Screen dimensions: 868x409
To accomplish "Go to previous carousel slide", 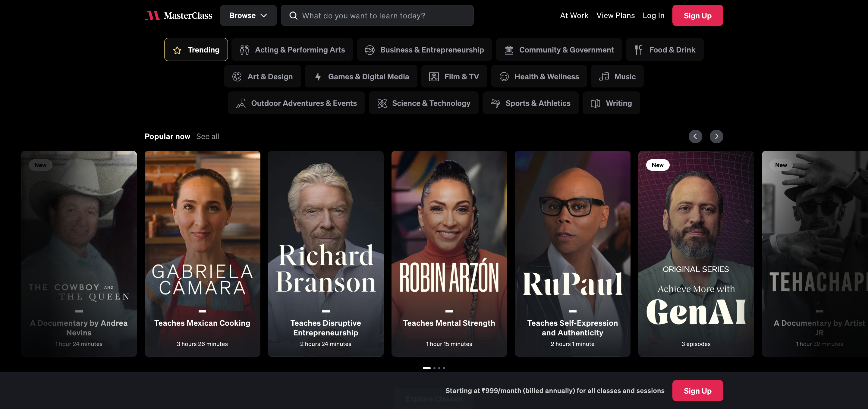I will pos(695,136).
